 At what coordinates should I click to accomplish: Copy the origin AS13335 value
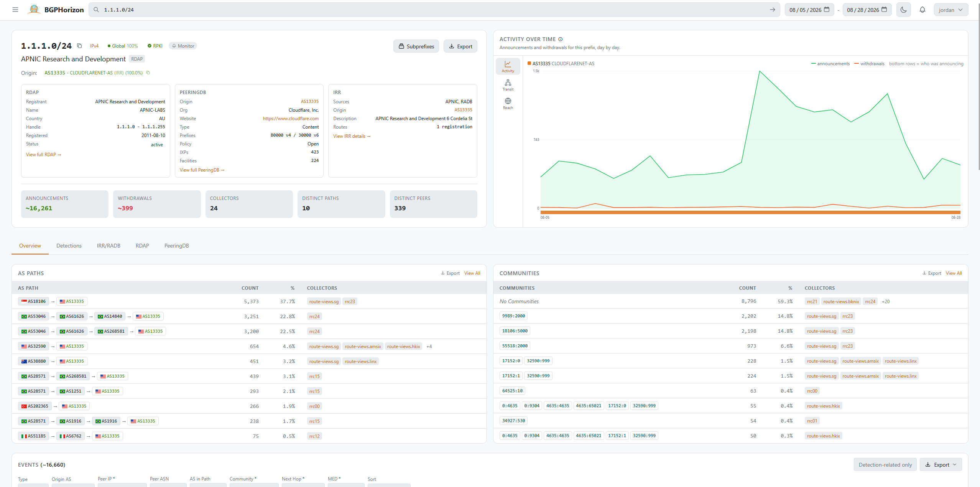point(148,73)
